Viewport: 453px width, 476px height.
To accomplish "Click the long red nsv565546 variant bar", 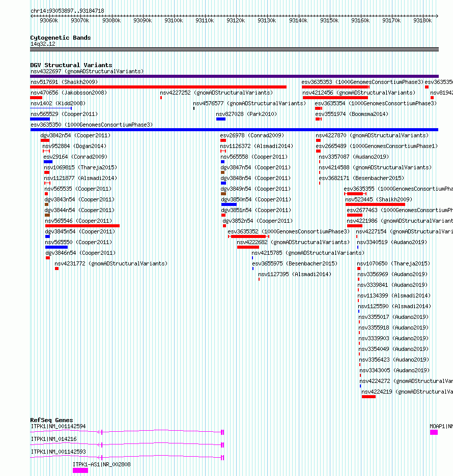I will click(82, 226).
